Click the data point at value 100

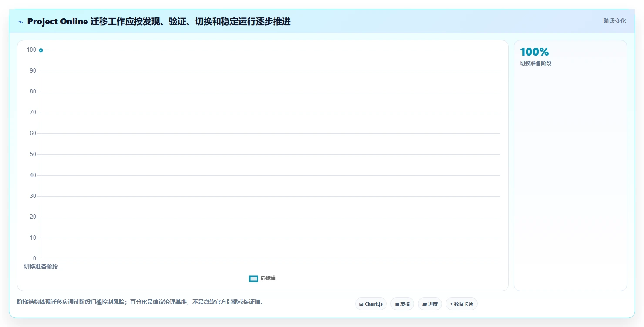41,50
